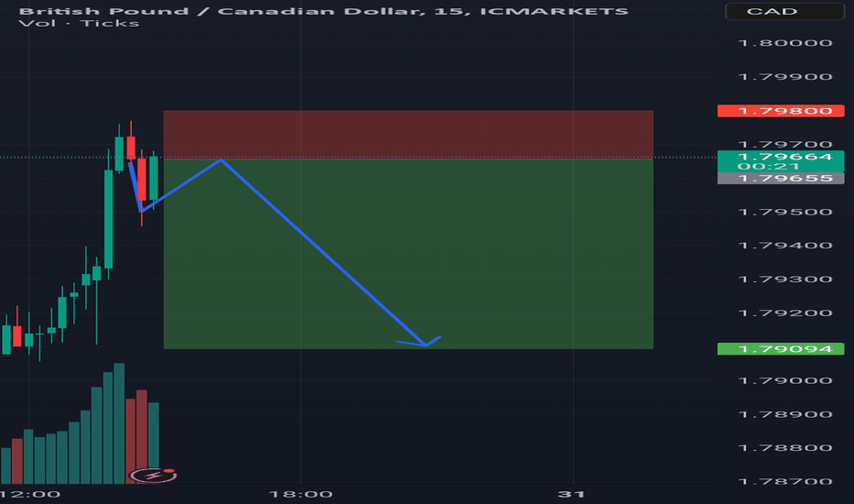Viewport: 854px width, 504px height.
Task: Click the 1.78800 price axis value
Action: coord(785,448)
